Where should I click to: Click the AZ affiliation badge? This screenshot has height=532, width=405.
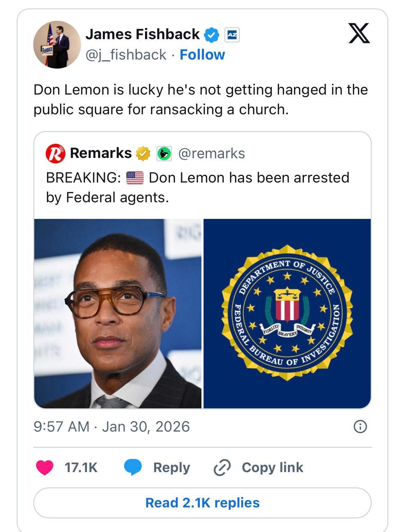tap(232, 35)
